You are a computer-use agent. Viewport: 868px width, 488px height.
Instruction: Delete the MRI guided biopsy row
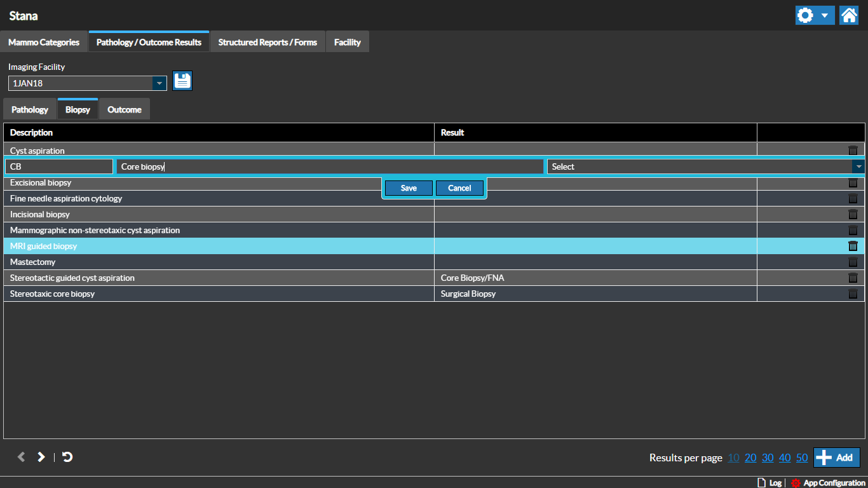coord(853,246)
